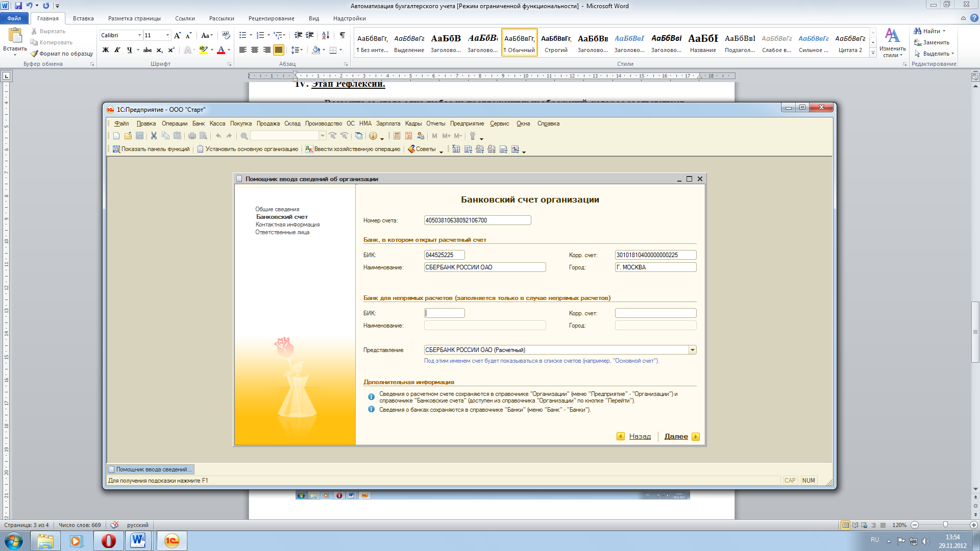Click the Undo arrow in 1C toolbar
The width and height of the screenshot is (980, 551).
218,136
